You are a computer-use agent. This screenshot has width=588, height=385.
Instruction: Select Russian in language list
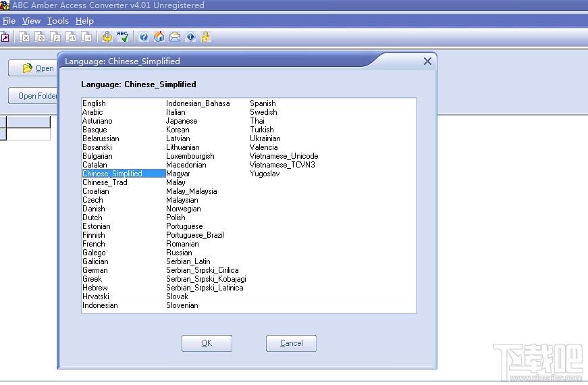point(179,252)
